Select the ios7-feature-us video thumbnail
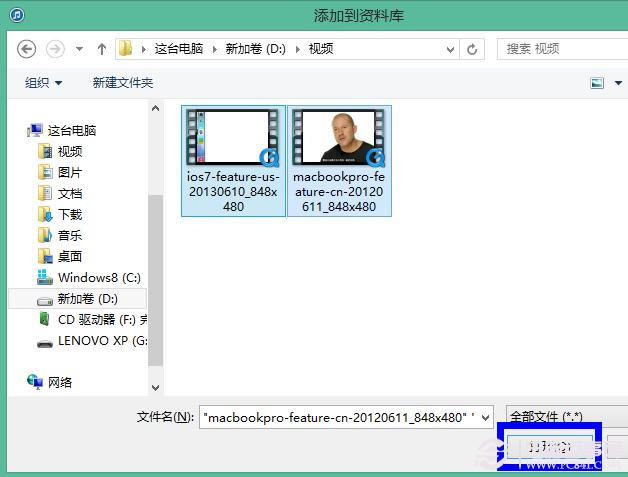Screen dimensions: 628x477 [x=233, y=137]
